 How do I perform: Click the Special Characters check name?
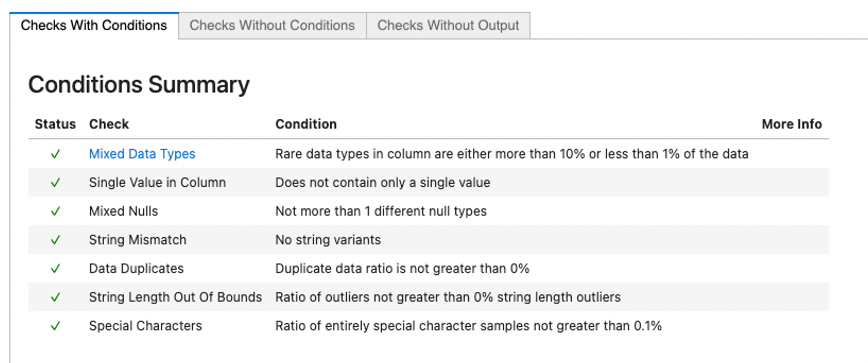coord(145,326)
